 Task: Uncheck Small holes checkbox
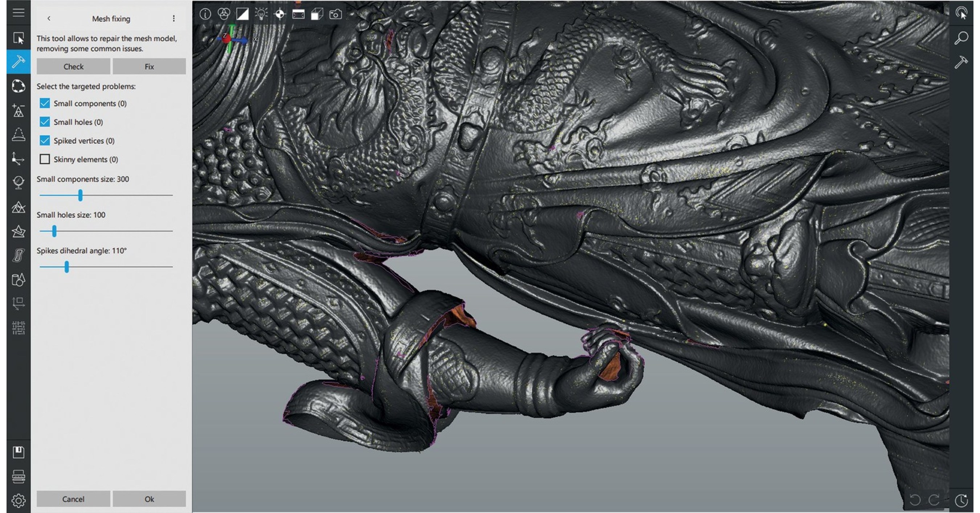[45, 122]
